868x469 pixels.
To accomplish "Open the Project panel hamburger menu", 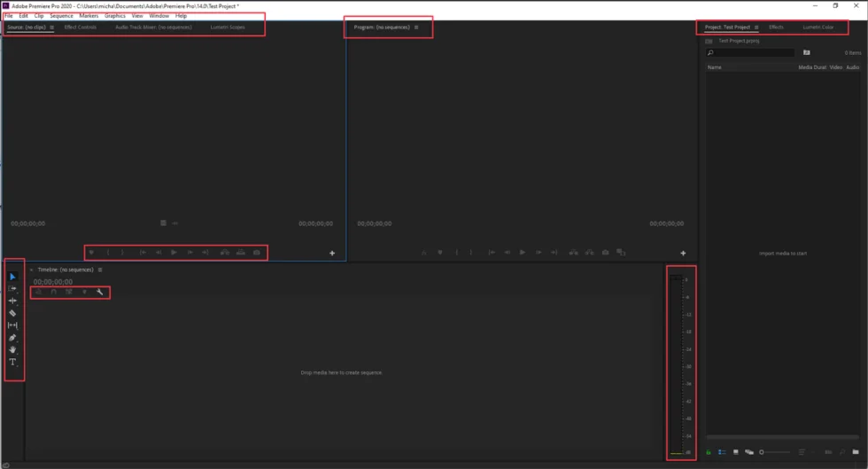I will (756, 27).
